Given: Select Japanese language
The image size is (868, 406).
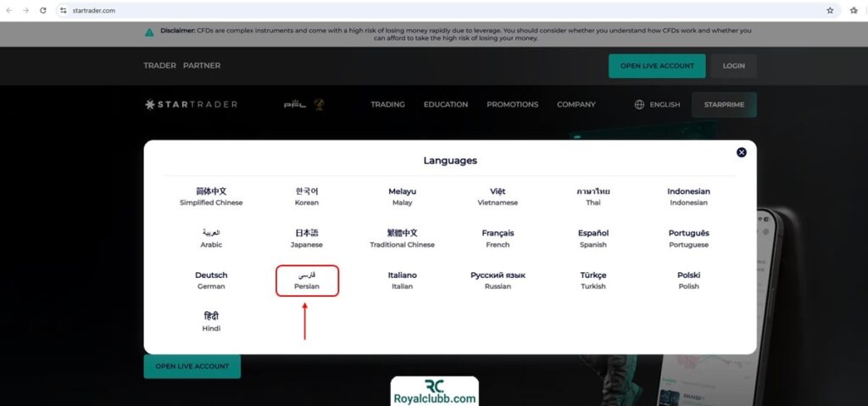Looking at the screenshot, I should coord(307,239).
